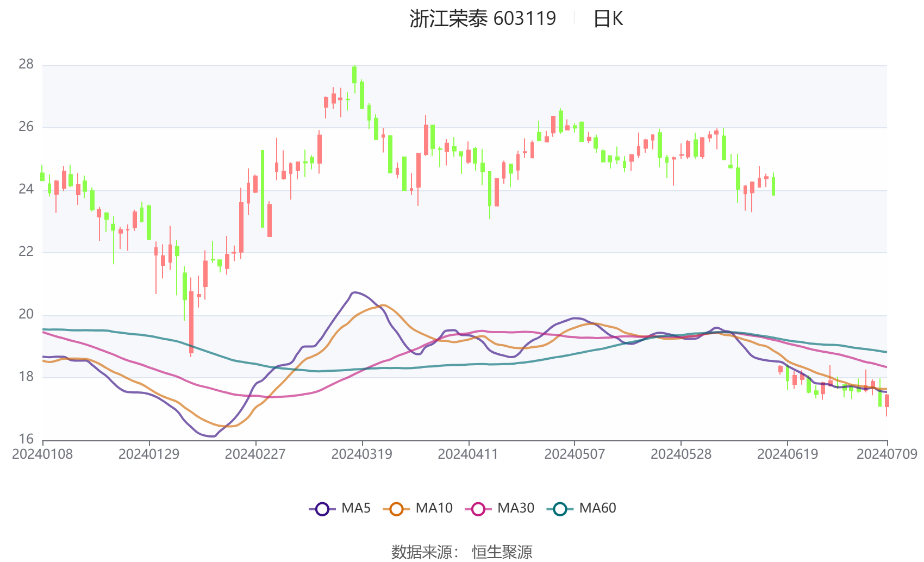Select the 20240709 date label on x-axis
The width and height of the screenshot is (924, 562).
887,454
